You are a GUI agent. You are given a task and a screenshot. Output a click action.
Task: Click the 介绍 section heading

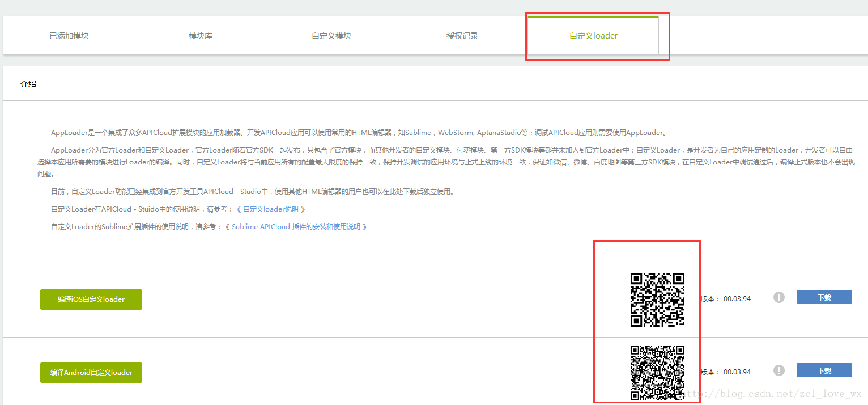click(x=28, y=84)
